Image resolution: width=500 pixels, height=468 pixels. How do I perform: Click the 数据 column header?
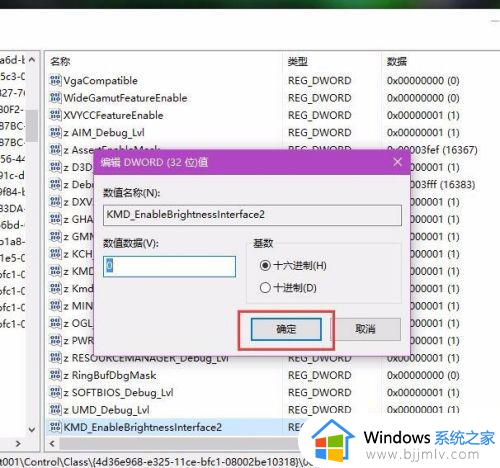pos(397,61)
